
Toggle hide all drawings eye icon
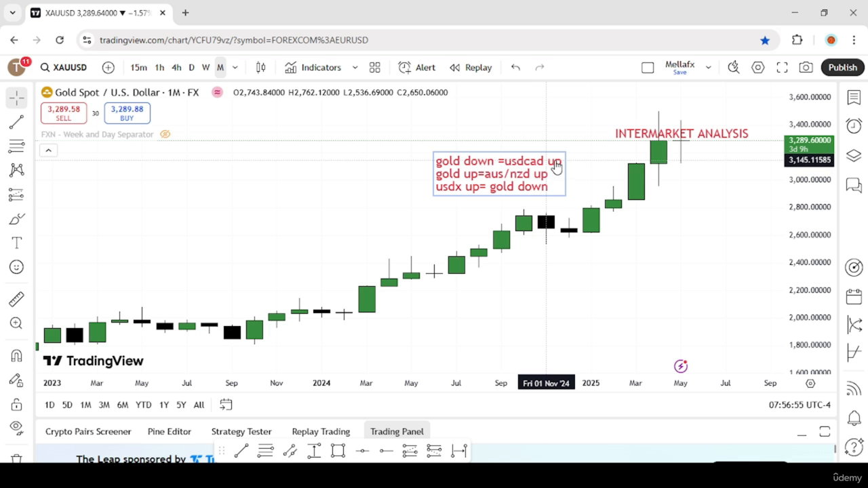(x=17, y=427)
